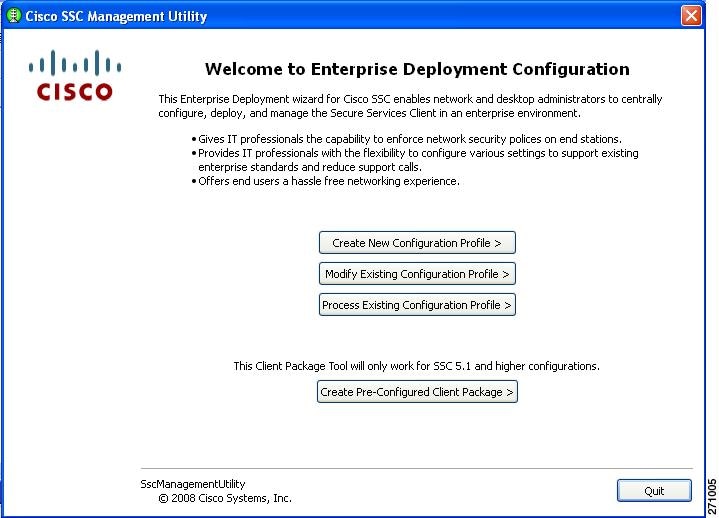Click the '© 2008 Cisco Systems, Inc.' text
The height and width of the screenshot is (518, 719).
tap(225, 498)
